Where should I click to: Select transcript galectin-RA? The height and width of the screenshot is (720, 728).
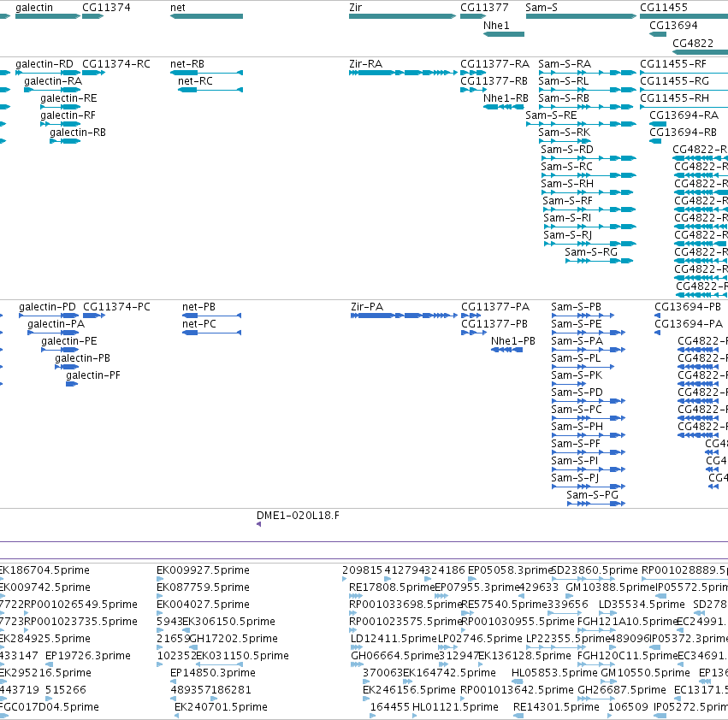52,90
